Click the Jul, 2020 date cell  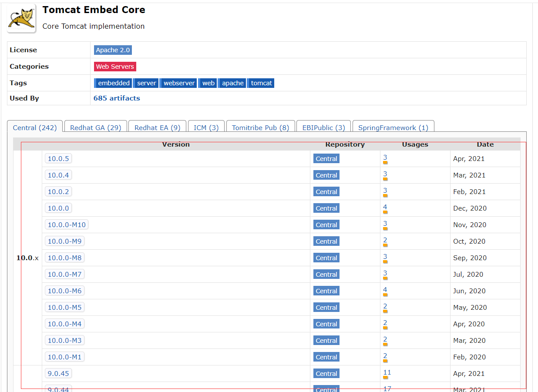pyautogui.click(x=468, y=275)
